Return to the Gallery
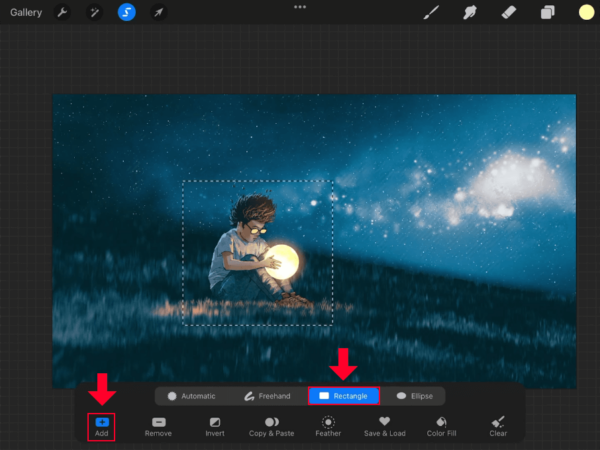Viewport: 600px width, 450px height. point(26,12)
